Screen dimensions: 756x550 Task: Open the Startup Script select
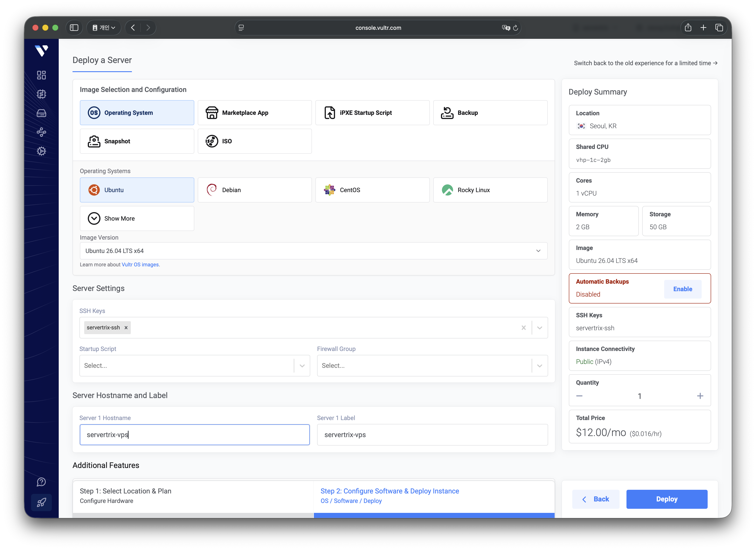point(195,366)
